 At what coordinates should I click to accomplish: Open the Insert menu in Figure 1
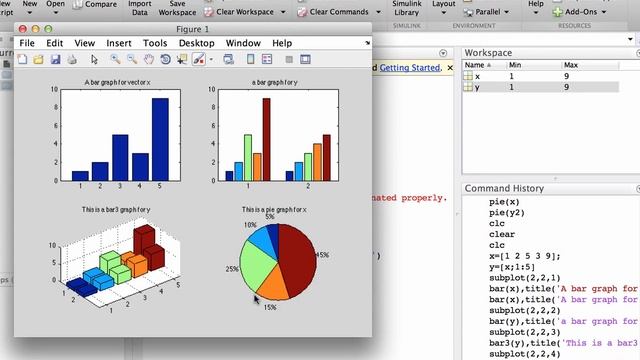(119, 43)
